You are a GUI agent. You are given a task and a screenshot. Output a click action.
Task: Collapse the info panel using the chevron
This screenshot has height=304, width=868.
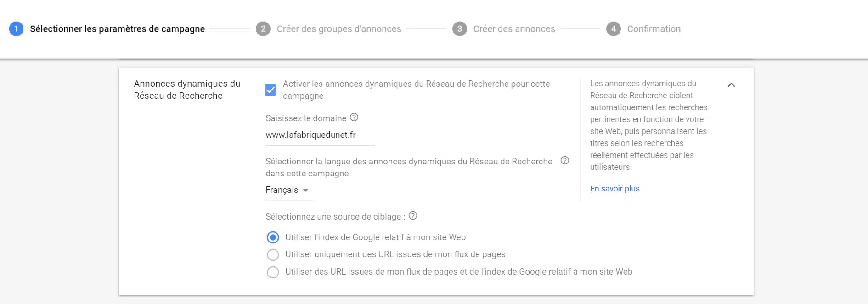(x=731, y=85)
